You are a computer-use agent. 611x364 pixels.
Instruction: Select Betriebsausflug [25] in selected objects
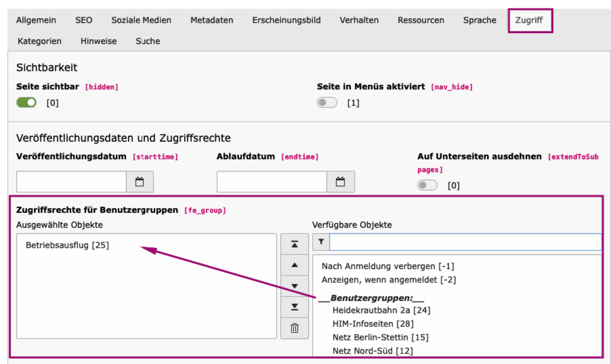67,245
